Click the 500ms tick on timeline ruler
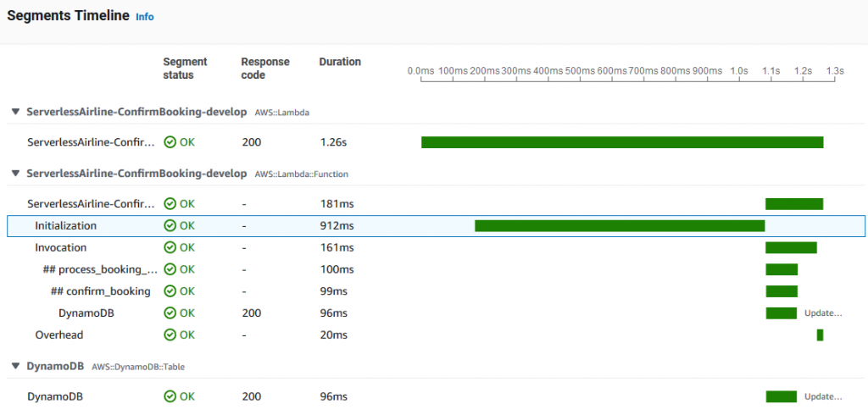The height and width of the screenshot is (415, 868). [x=580, y=71]
